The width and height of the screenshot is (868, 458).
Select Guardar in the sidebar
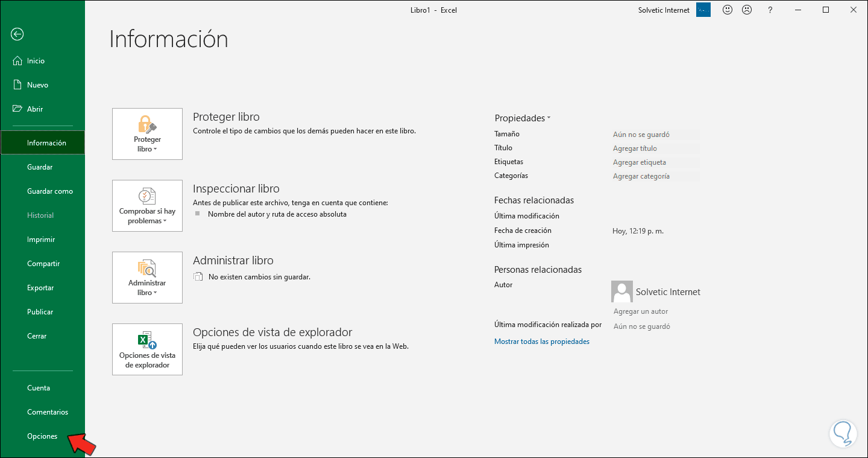tap(43, 167)
